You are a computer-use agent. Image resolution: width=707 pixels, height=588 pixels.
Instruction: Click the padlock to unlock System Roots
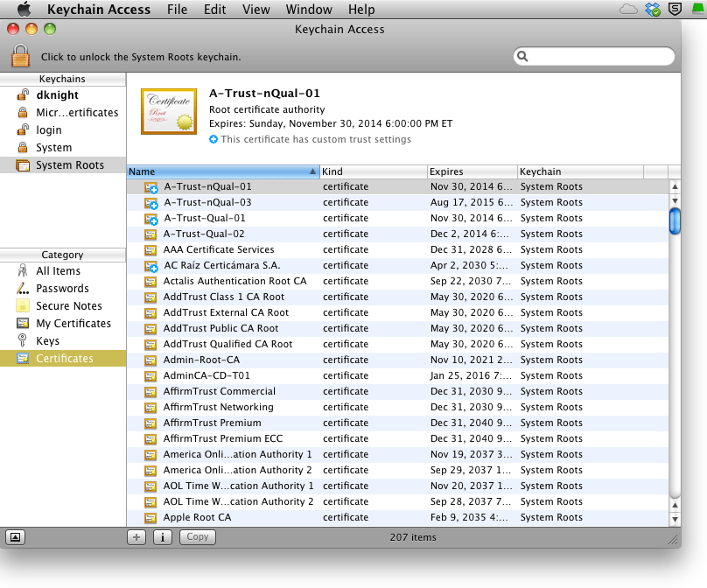pyautogui.click(x=21, y=56)
